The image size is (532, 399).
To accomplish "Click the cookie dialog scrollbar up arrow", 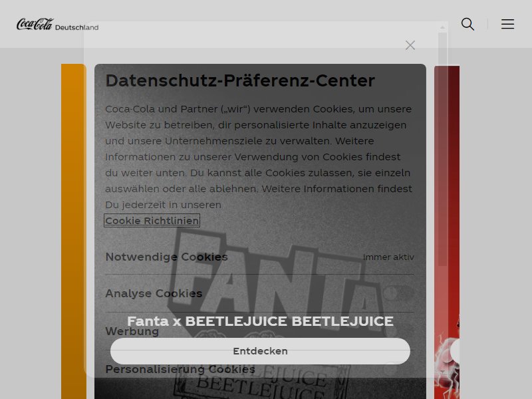I will click(x=442, y=27).
